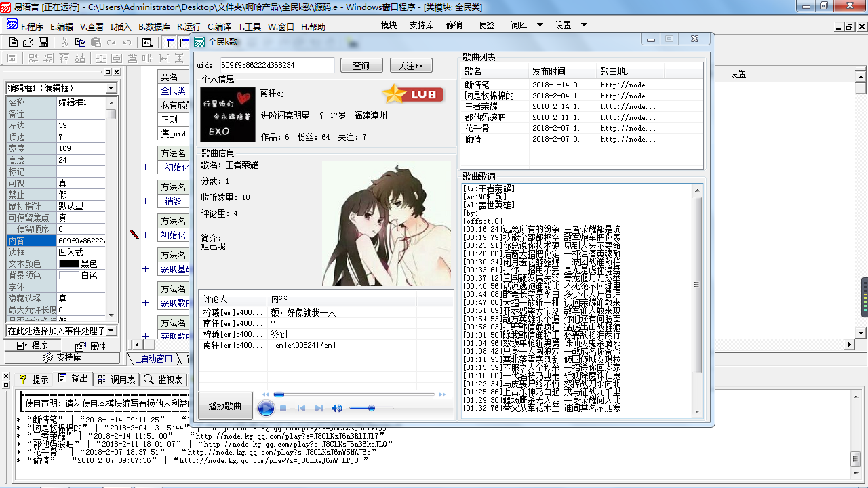This screenshot has width=868, height=488.
Task: Close the left properties panel with X
Action: coord(117,73)
